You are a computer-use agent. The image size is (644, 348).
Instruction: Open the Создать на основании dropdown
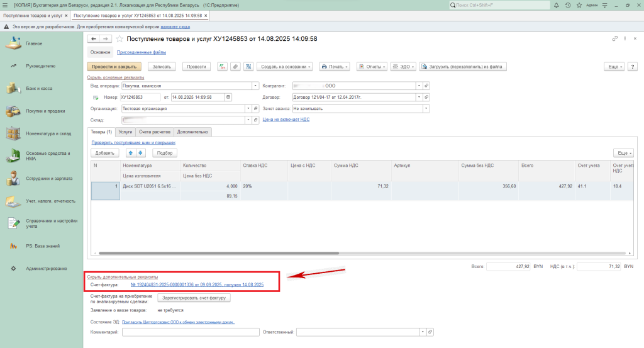[x=286, y=67]
